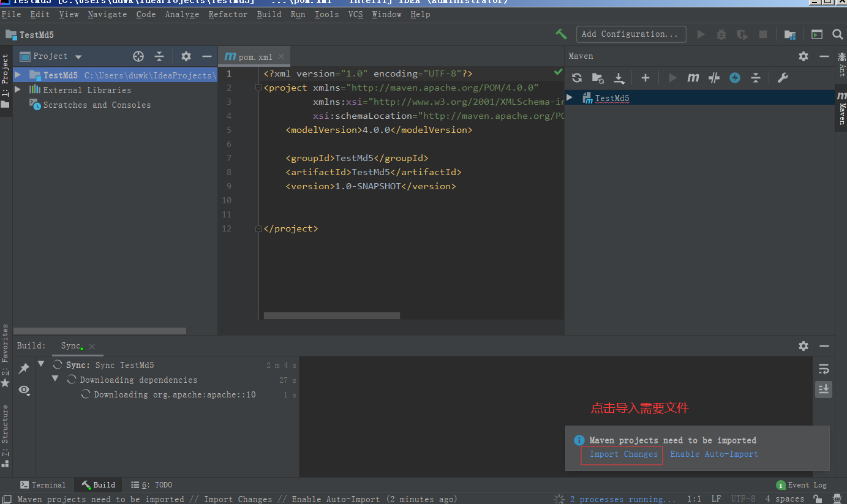The width and height of the screenshot is (847, 504).
Task: Open Search Everywhere magnifier
Action: click(838, 35)
